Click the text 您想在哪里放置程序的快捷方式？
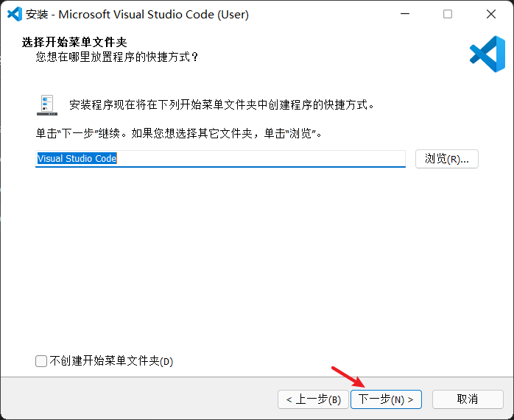 point(117,57)
